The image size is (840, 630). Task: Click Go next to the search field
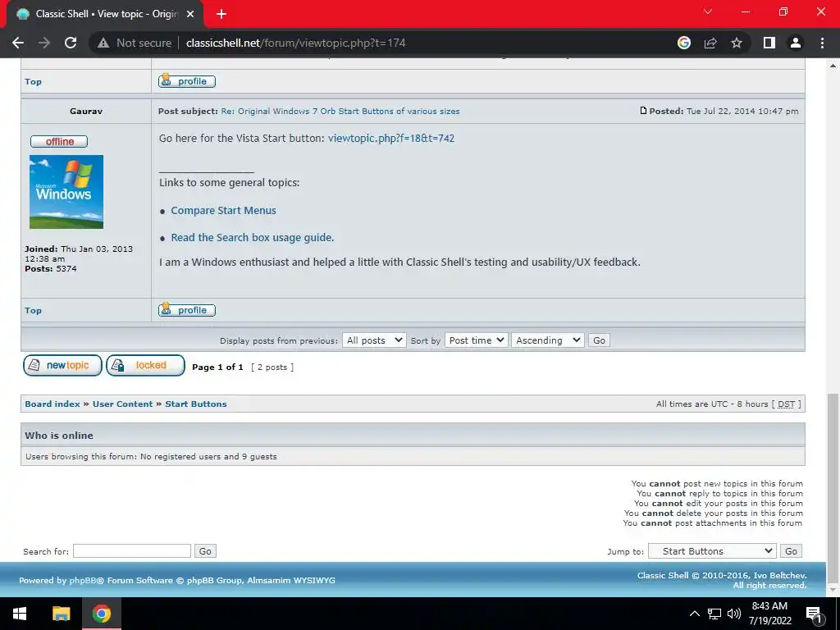click(205, 550)
